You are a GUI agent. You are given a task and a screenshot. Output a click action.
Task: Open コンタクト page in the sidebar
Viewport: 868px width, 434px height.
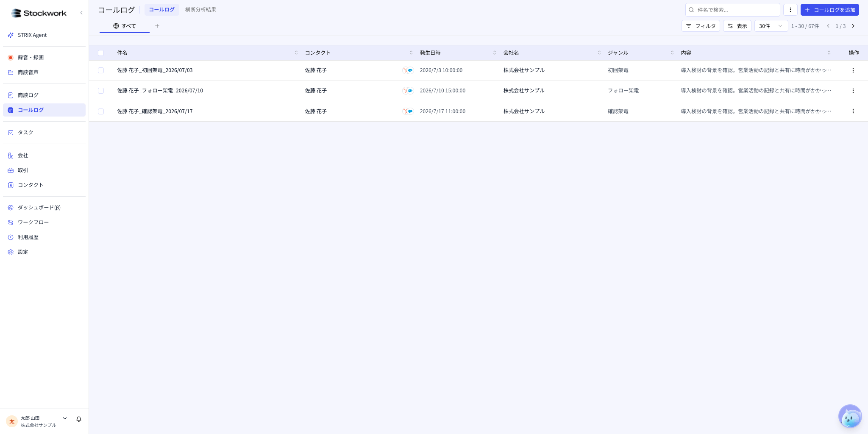[x=44, y=185]
